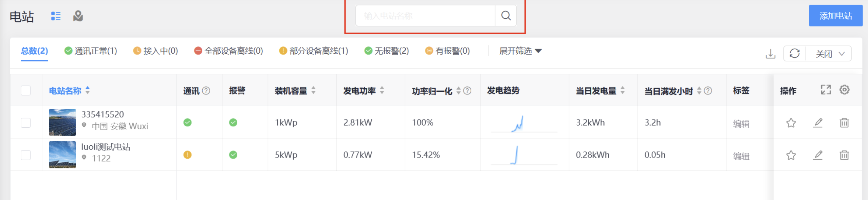The height and width of the screenshot is (200, 868).
Task: Delete luoli测试电站 with trash icon
Action: (844, 155)
